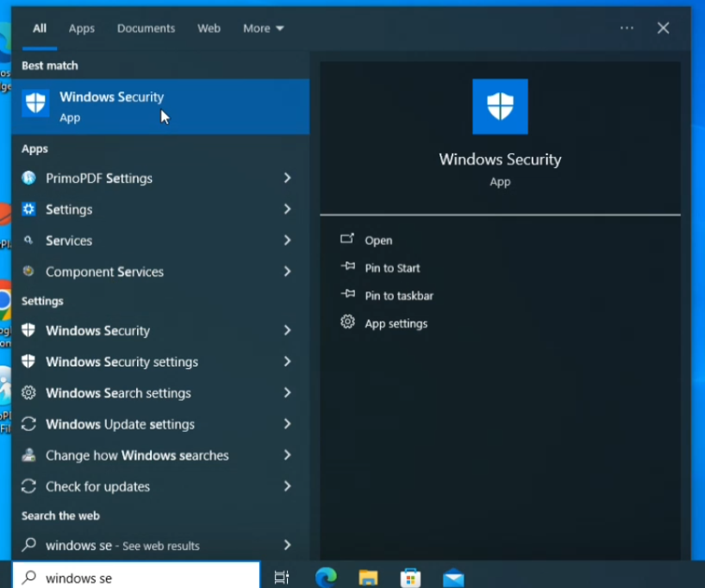The height and width of the screenshot is (588, 705).
Task: Click the Windows Security shield icon in best match
Action: click(35, 103)
